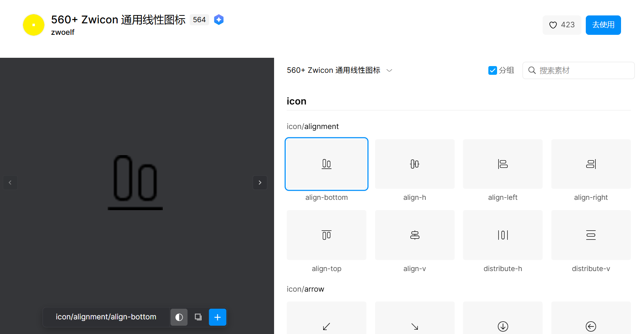Click the large align-bottom preview image

pyautogui.click(x=135, y=182)
